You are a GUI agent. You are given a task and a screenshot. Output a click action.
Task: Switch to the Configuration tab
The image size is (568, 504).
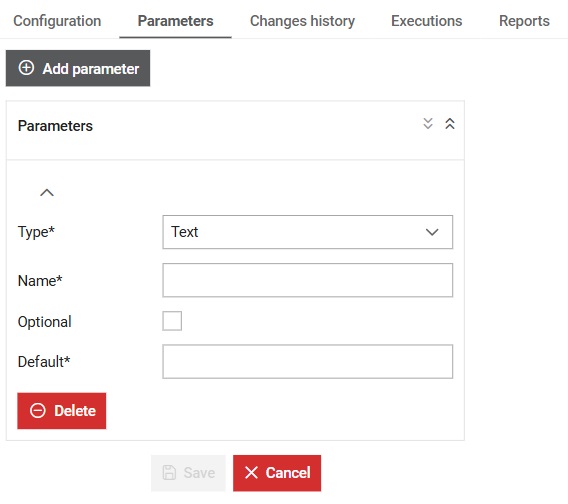tap(57, 21)
